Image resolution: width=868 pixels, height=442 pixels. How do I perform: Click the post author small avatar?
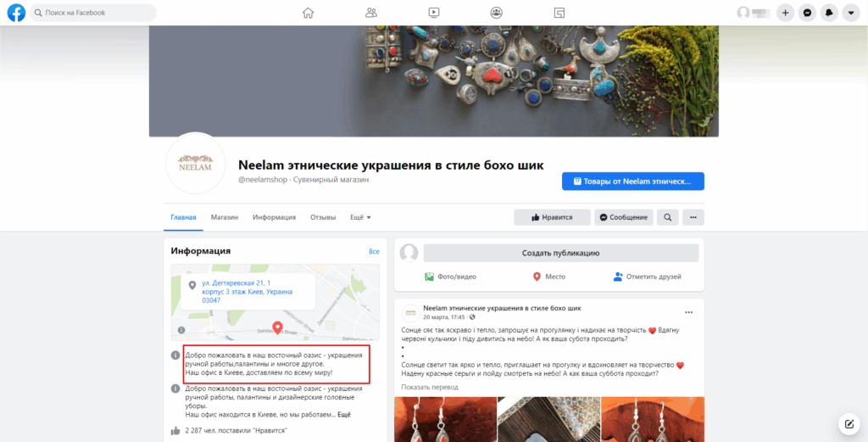point(410,313)
